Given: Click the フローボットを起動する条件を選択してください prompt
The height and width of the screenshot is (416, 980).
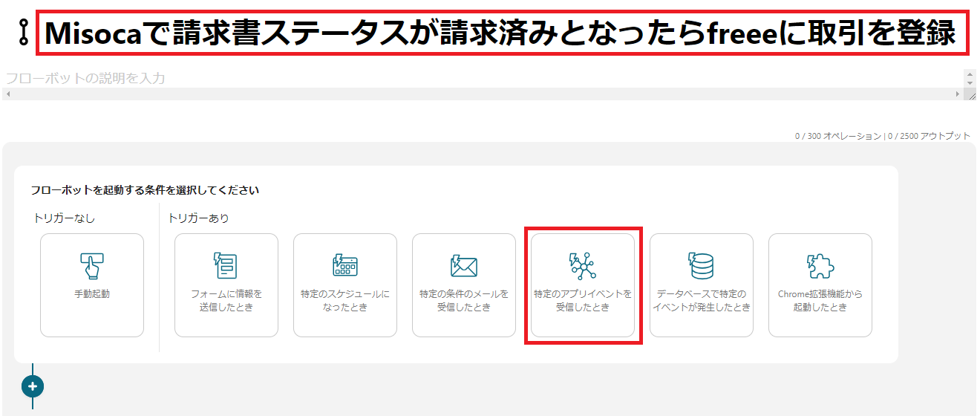Looking at the screenshot, I should [145, 190].
